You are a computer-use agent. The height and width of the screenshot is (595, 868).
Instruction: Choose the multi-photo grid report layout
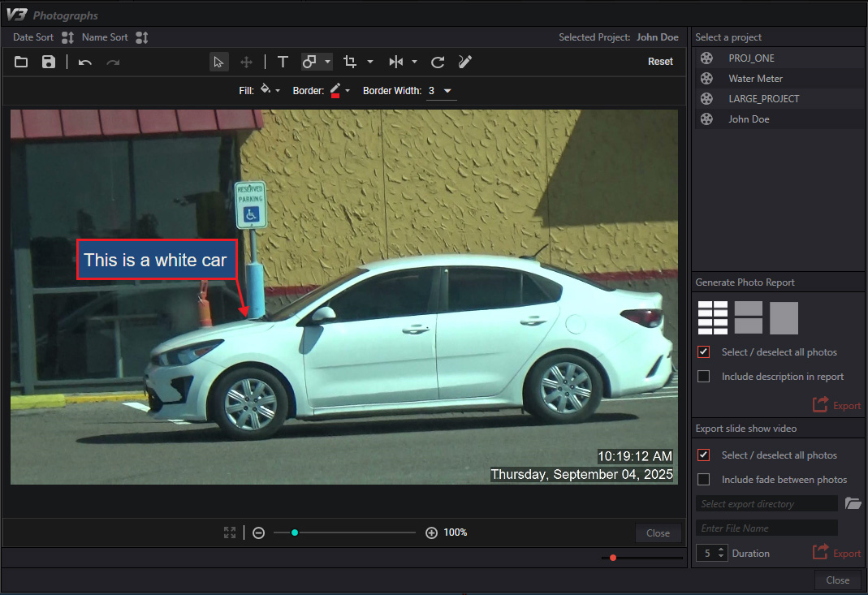click(x=712, y=317)
